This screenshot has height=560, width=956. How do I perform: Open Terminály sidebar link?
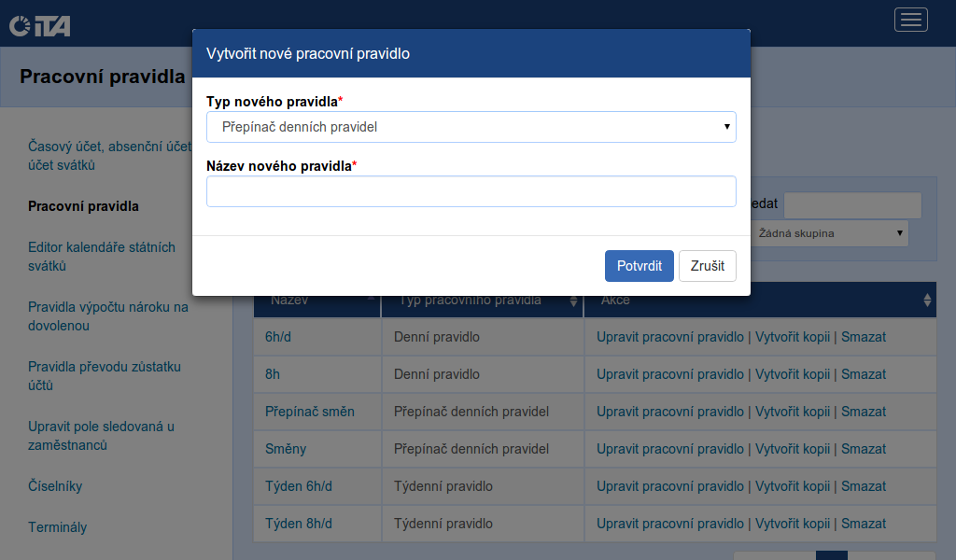[x=57, y=527]
